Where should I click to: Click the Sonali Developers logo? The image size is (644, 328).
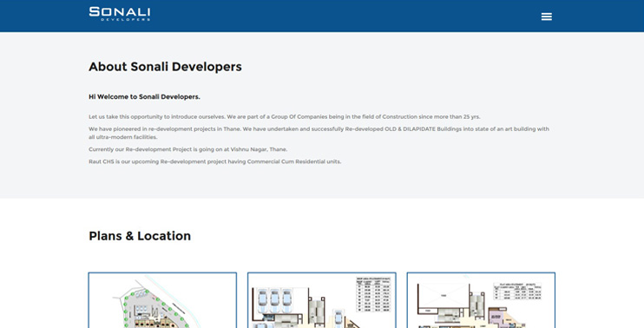(120, 14)
